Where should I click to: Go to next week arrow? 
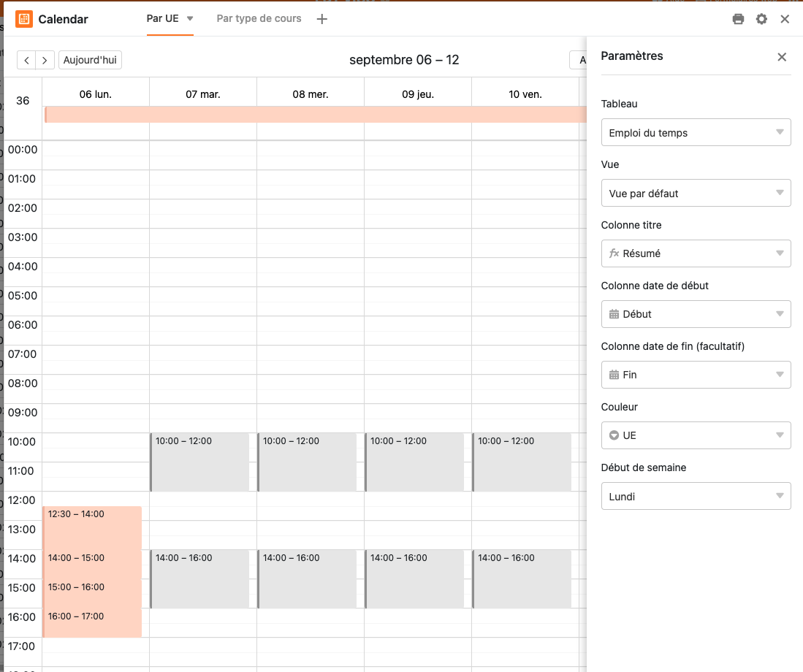pyautogui.click(x=45, y=60)
